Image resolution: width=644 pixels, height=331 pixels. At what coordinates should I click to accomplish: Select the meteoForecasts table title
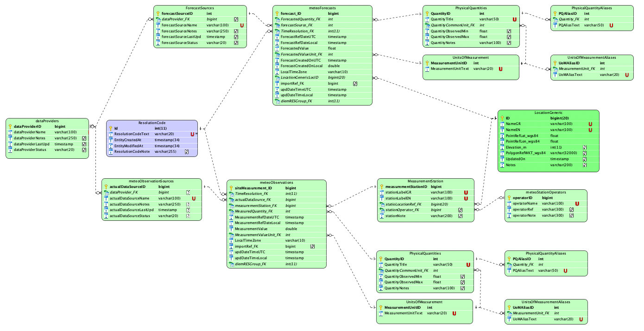[322, 8]
